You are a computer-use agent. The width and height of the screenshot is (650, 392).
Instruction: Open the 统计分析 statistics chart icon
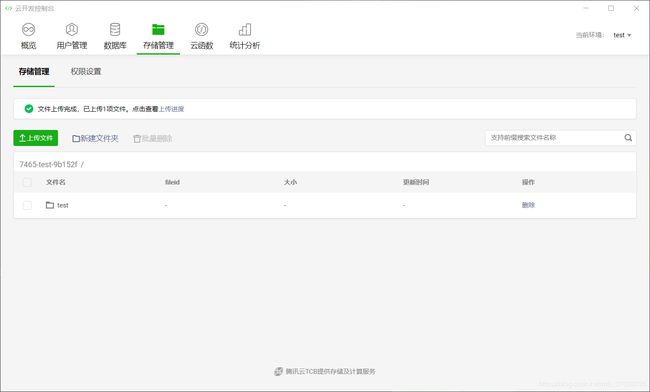click(x=245, y=29)
